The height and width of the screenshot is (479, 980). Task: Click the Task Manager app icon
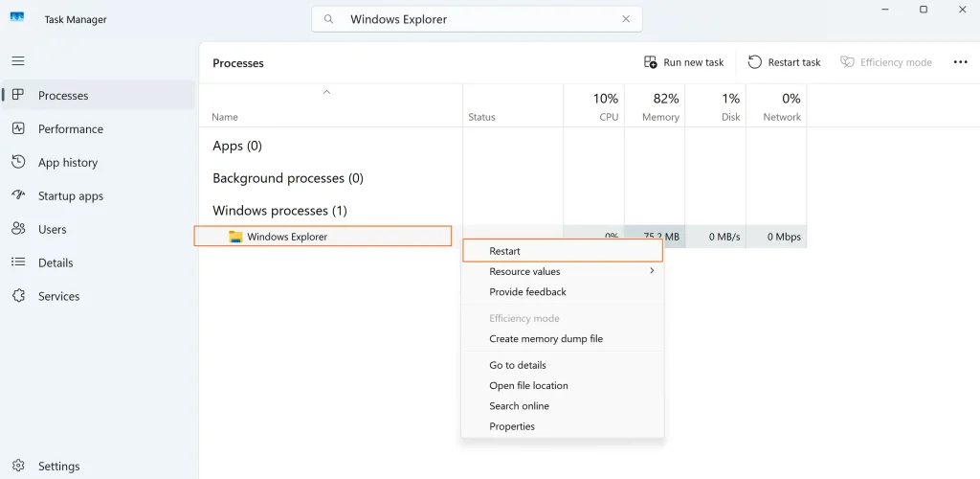point(17,19)
